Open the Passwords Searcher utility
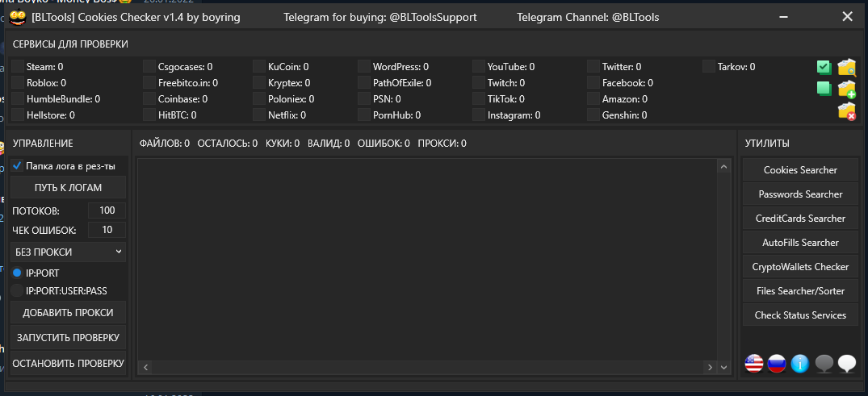868x396 pixels. click(x=800, y=194)
